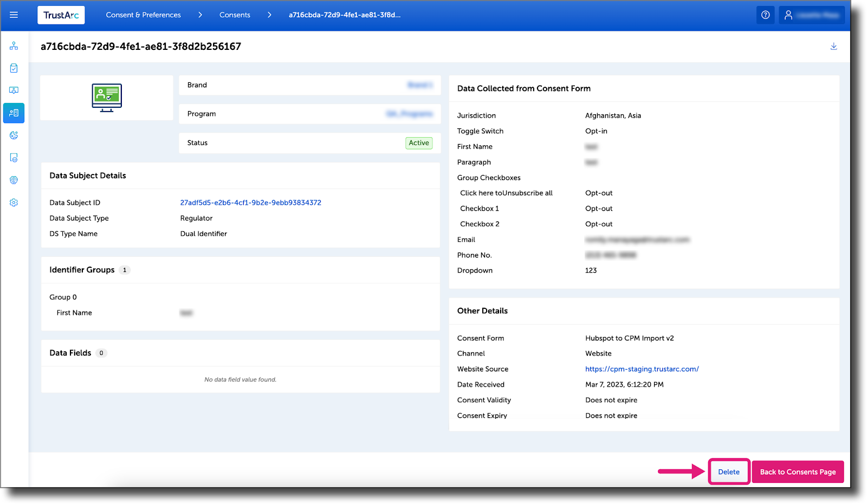Click the banner monitor sidebar icon
Image resolution: width=867 pixels, height=504 pixels.
[x=14, y=90]
